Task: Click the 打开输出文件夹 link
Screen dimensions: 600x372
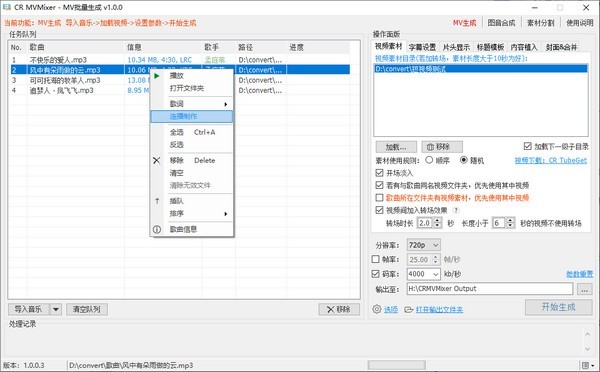Action: [x=439, y=309]
